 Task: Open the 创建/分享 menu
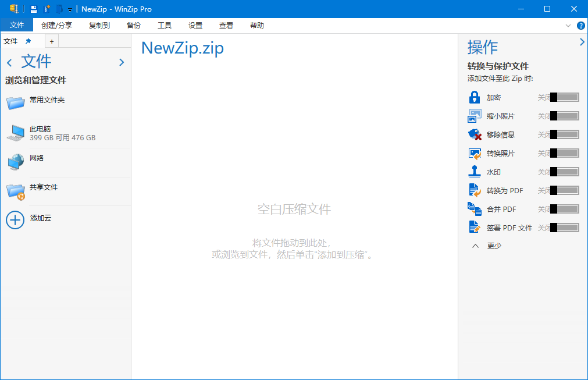(x=57, y=26)
